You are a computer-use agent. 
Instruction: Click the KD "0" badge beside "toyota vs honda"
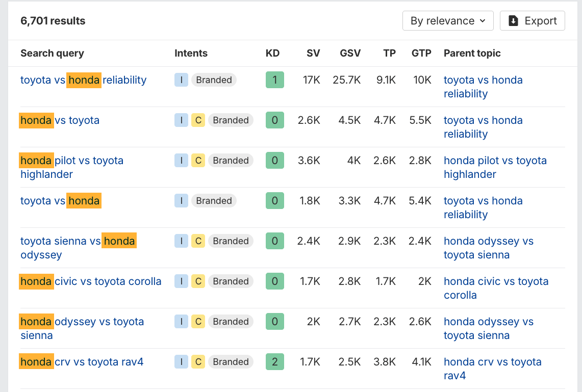click(x=274, y=200)
